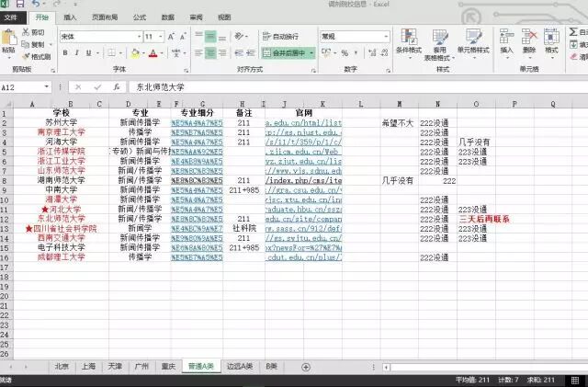Enable wrap text 自动换行

click(x=280, y=37)
